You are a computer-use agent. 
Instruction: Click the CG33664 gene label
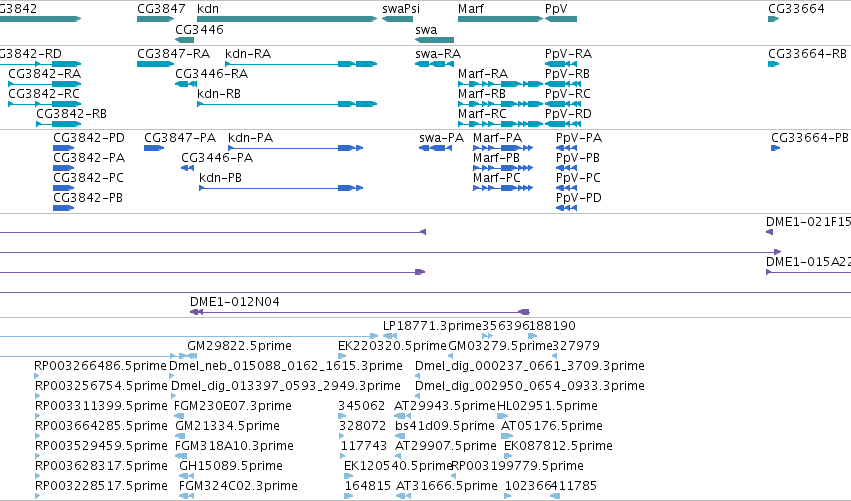(796, 9)
